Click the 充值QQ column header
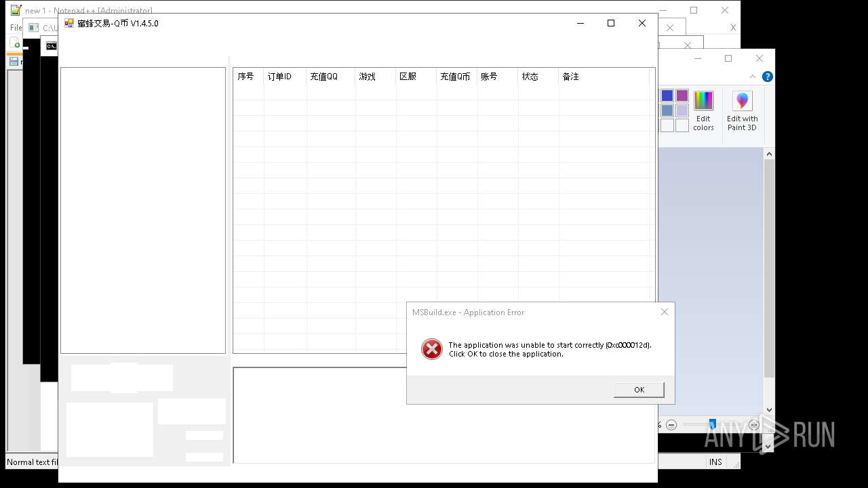This screenshot has height=488, width=868. [330, 77]
